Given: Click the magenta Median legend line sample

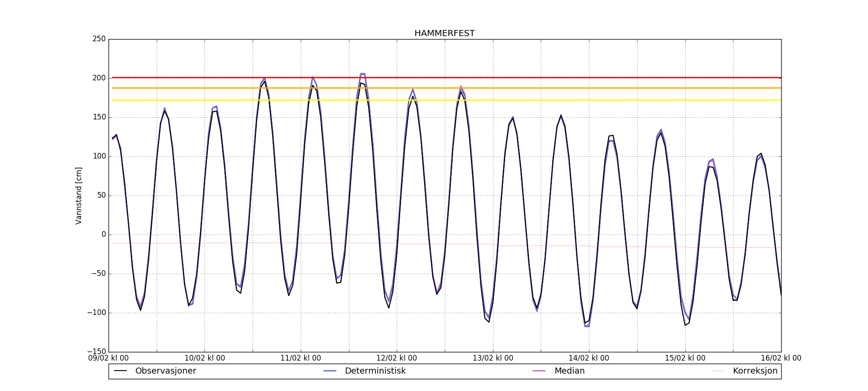Looking at the screenshot, I should 539,371.
